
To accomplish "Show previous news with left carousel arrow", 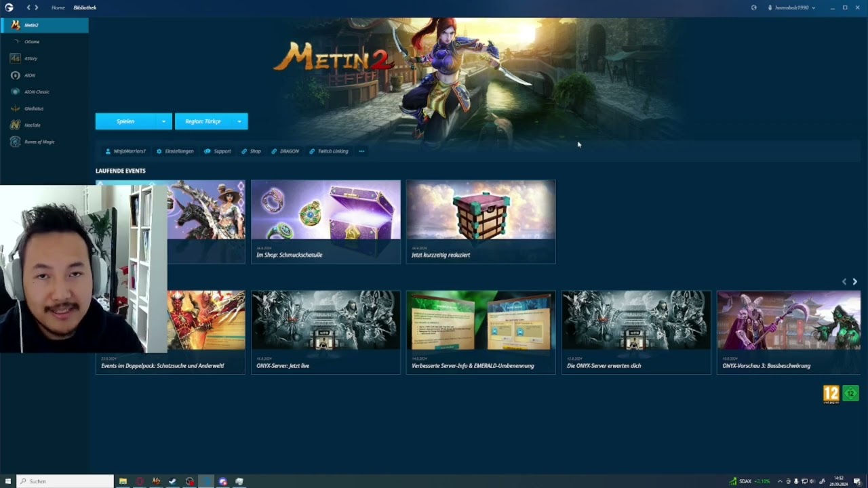I will coord(844,281).
